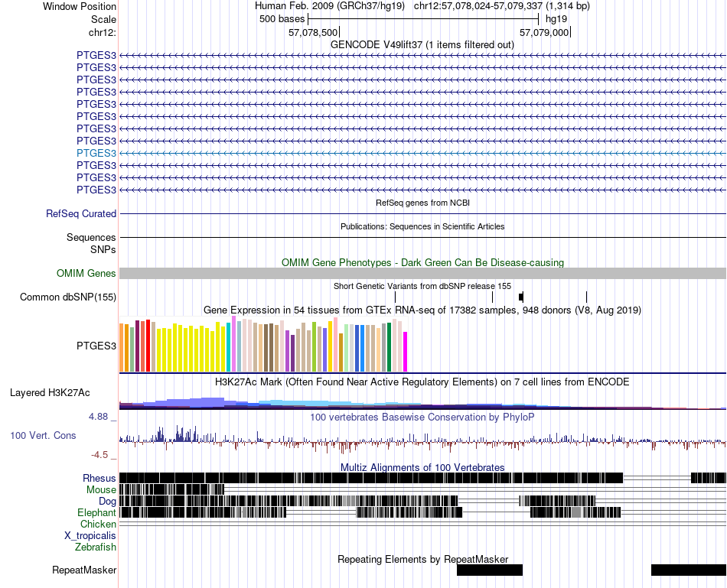Image resolution: width=727 pixels, height=588 pixels.
Task: Click the 57,079,000 ruler tick label
Action: tap(544, 32)
